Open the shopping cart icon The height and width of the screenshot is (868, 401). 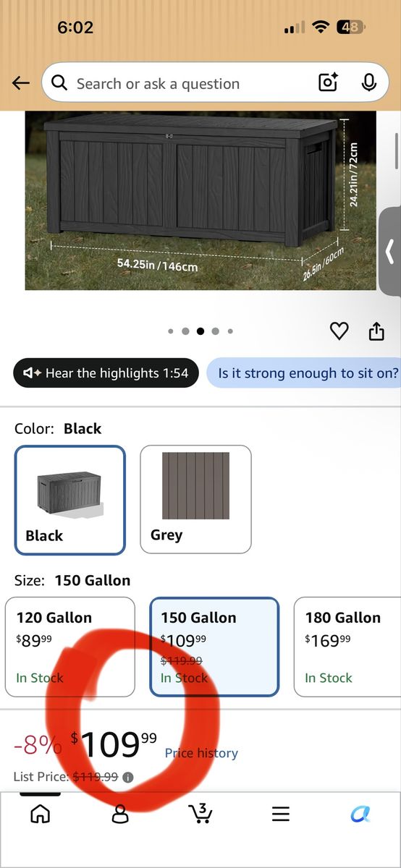coord(200,812)
